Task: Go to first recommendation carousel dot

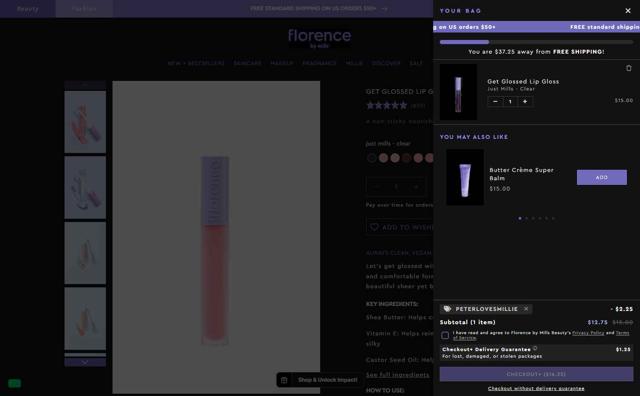Action: pos(520,218)
